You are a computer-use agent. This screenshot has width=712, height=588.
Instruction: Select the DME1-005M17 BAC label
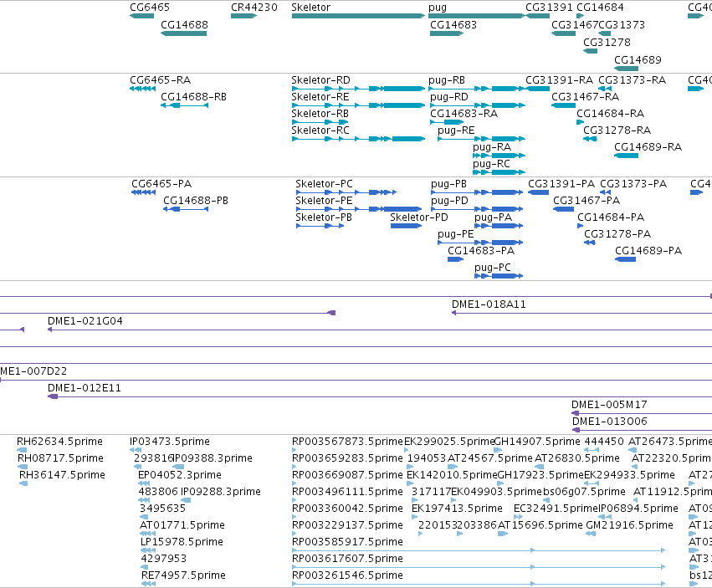coord(609,405)
